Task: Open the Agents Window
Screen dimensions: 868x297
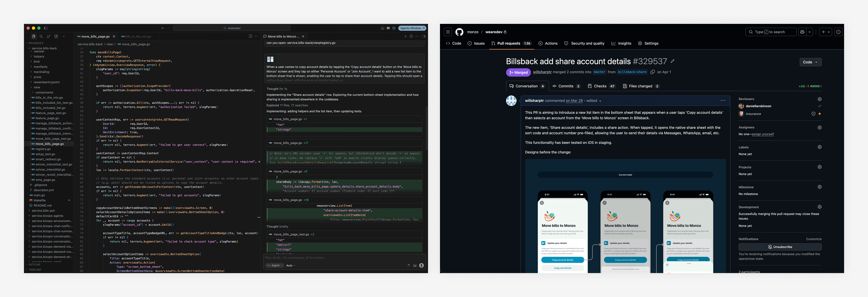Action: point(412,28)
